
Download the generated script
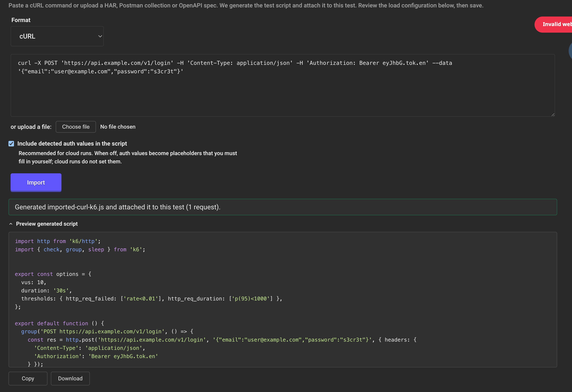pyautogui.click(x=70, y=378)
